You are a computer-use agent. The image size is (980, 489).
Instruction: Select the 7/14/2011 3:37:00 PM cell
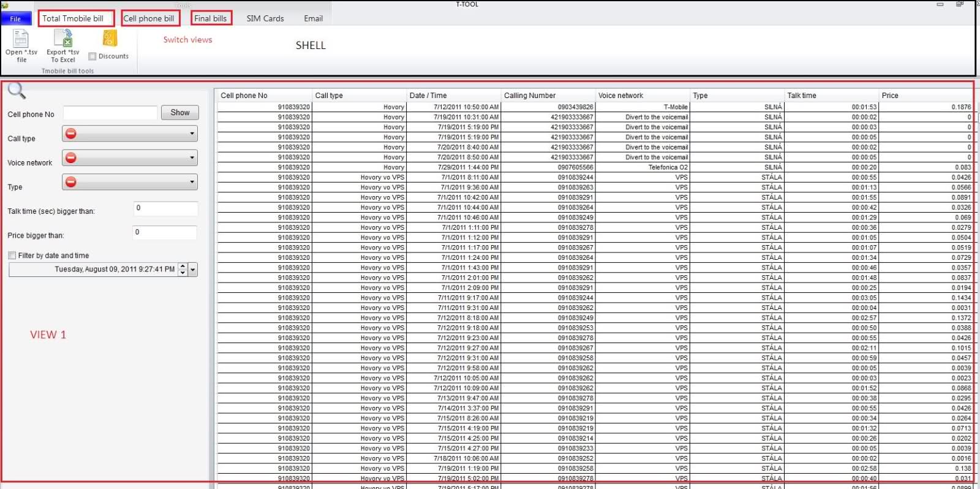click(x=454, y=409)
